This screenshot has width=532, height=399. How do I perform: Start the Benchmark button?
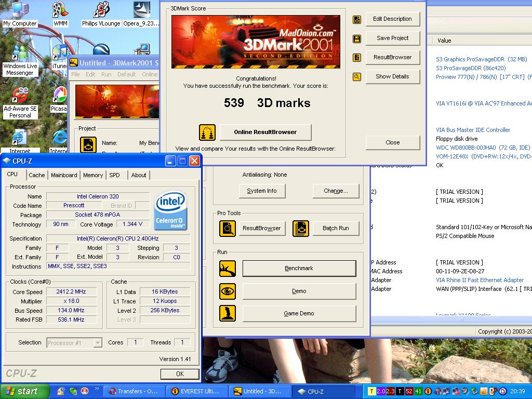click(x=299, y=269)
